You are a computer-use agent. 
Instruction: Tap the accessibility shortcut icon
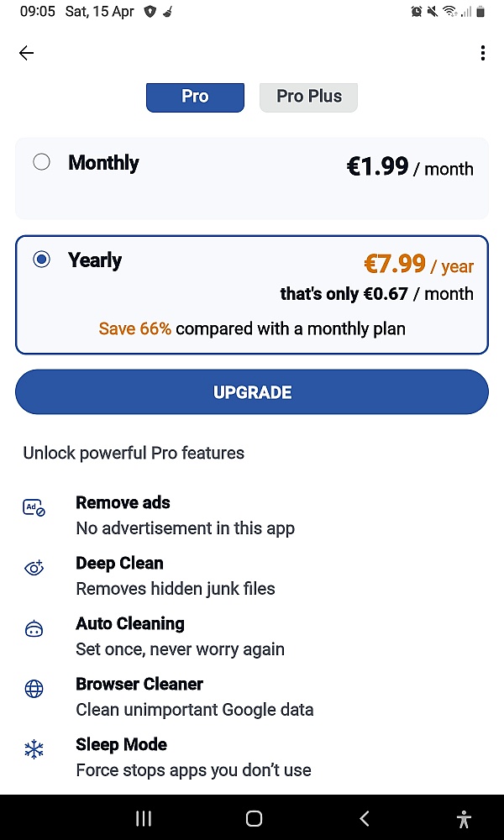tap(464, 818)
